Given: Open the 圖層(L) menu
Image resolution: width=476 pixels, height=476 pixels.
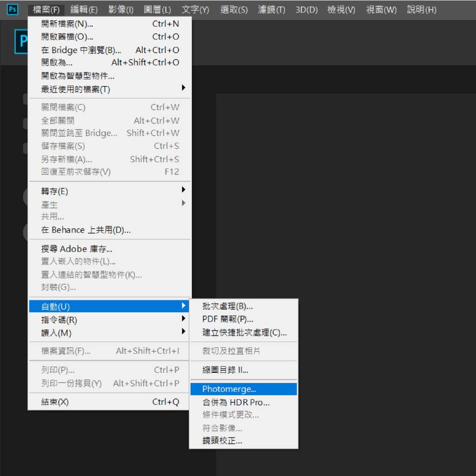Looking at the screenshot, I should click(157, 10).
